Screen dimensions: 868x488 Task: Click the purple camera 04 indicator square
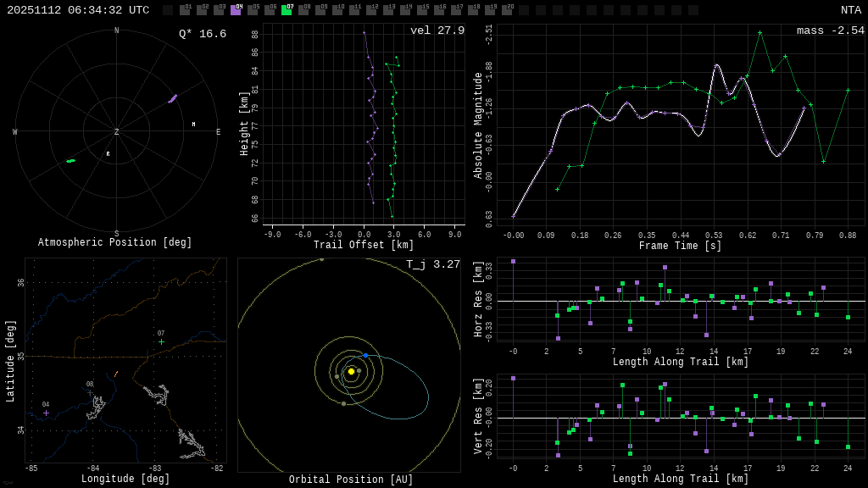tap(236, 10)
